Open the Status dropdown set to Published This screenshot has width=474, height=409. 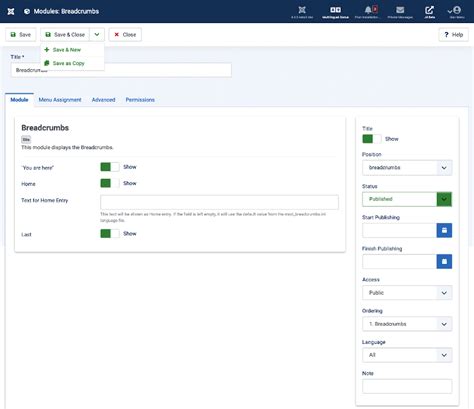tap(407, 199)
